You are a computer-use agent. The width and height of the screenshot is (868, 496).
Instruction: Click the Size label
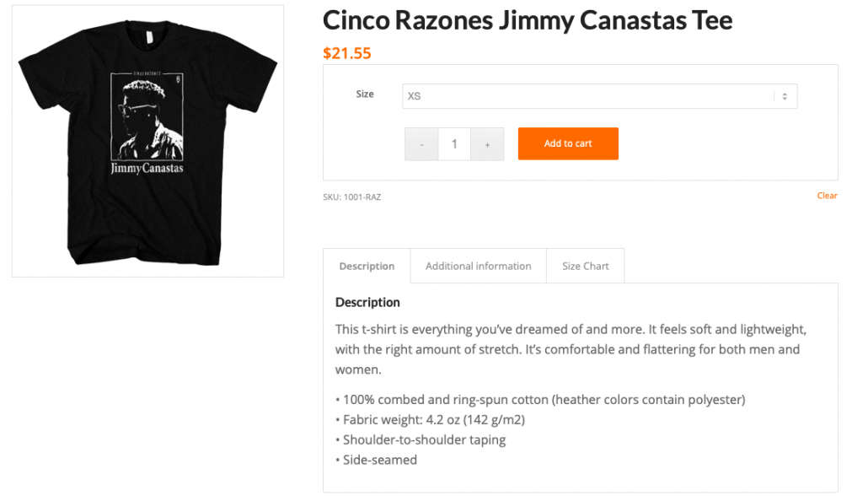pos(365,94)
